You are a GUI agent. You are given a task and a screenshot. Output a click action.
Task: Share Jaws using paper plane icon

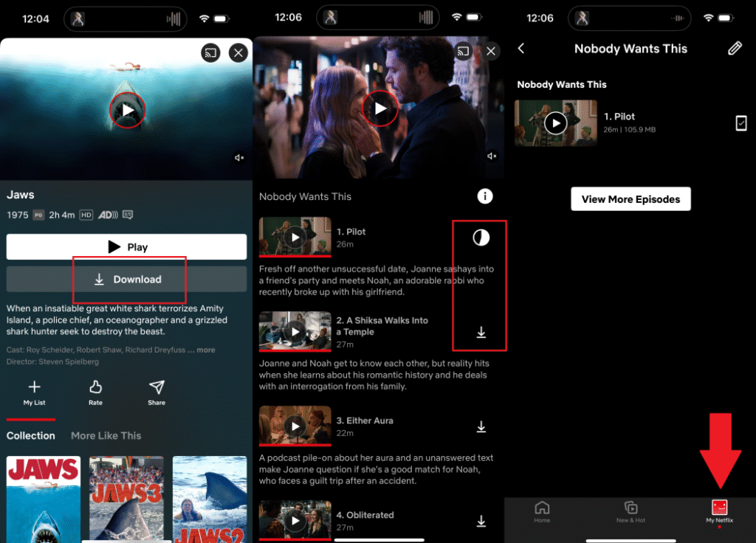(157, 392)
